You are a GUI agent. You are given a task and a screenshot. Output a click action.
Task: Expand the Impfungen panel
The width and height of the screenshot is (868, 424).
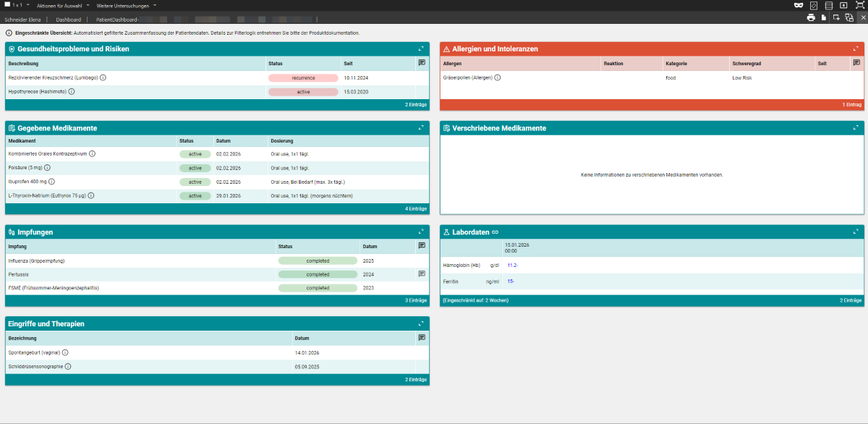[x=421, y=232]
